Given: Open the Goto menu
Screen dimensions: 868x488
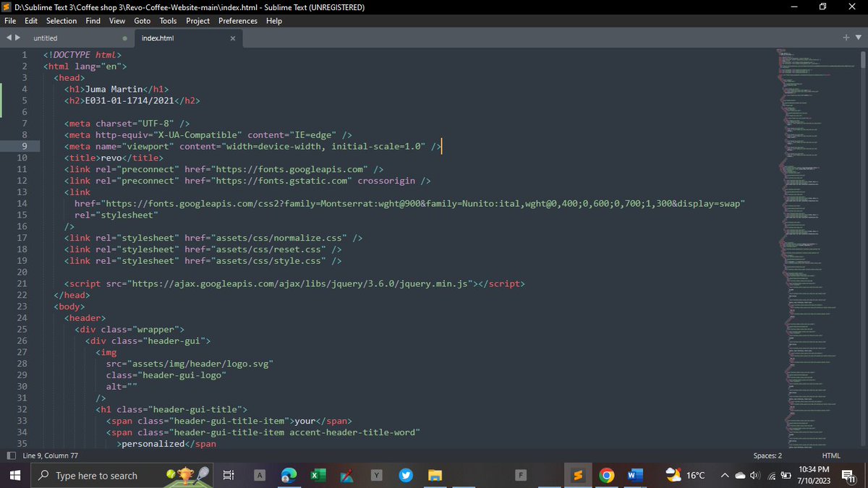Looking at the screenshot, I should [142, 21].
